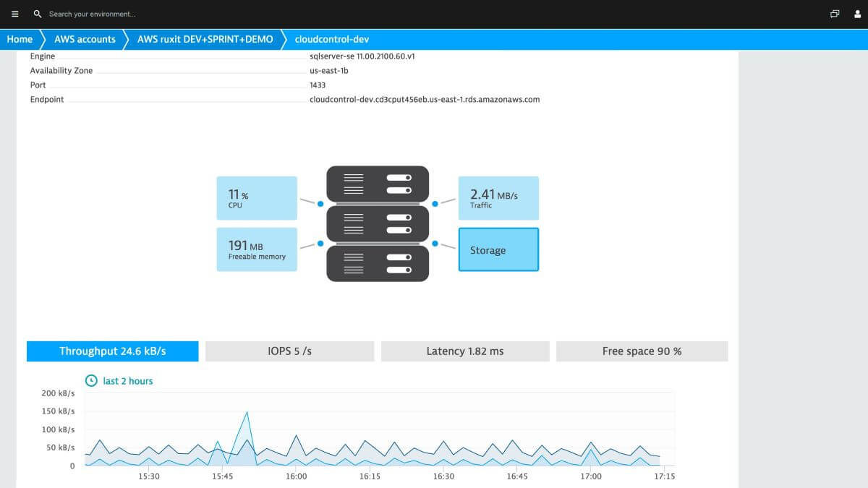Click the Throughput 24.6 kB/s tab

pyautogui.click(x=112, y=351)
